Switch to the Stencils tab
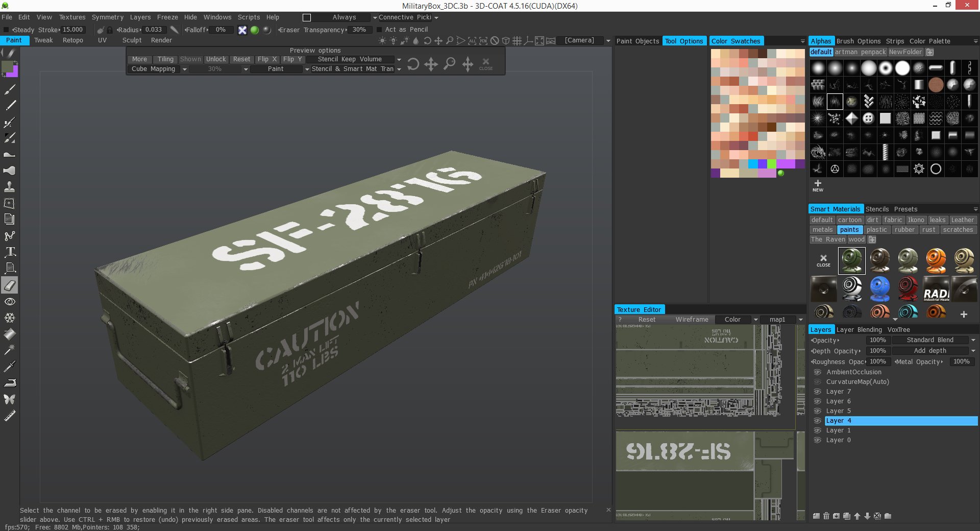This screenshot has height=531, width=980. pyautogui.click(x=877, y=209)
